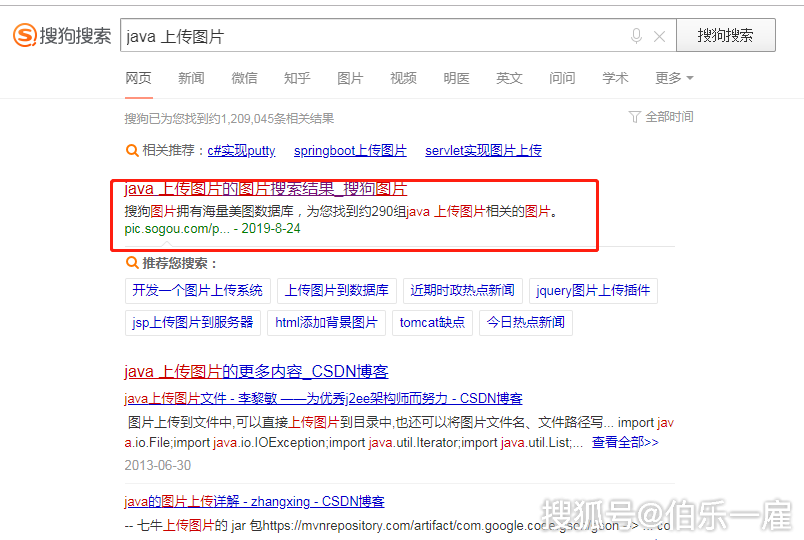Image resolution: width=804 pixels, height=540 pixels.
Task: Switch to the 英文 tab
Action: [509, 78]
